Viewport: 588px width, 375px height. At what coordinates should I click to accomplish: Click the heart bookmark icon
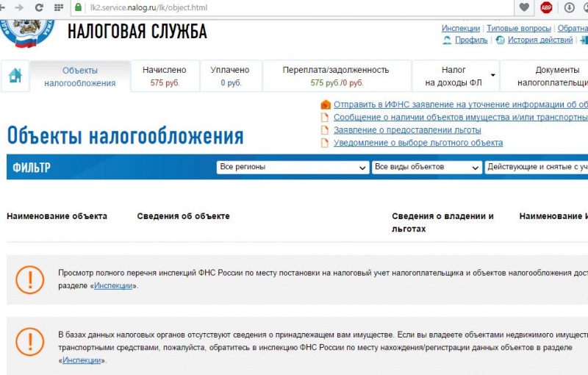(x=524, y=7)
